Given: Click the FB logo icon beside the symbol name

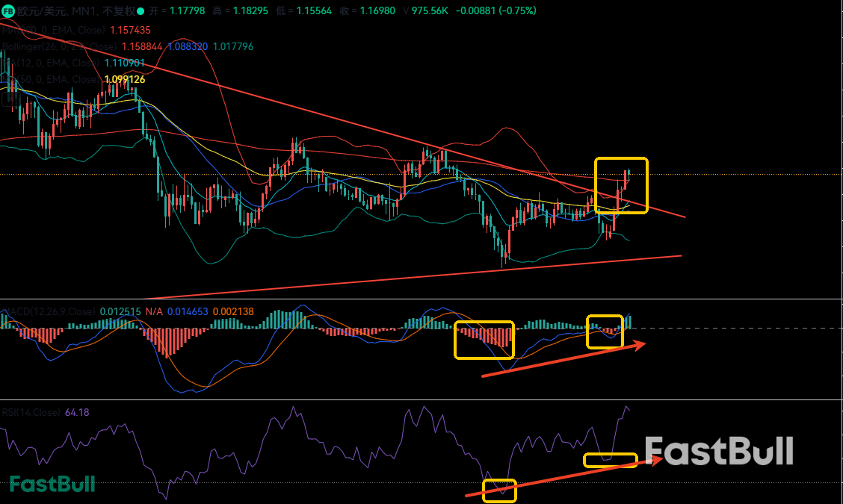Looking at the screenshot, I should click(9, 11).
